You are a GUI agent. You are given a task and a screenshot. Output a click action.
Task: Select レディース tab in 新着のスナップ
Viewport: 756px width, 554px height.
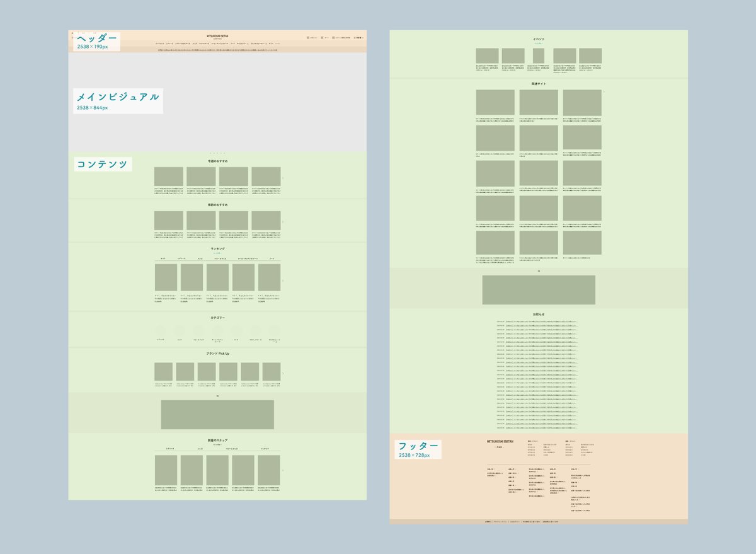[170, 449]
